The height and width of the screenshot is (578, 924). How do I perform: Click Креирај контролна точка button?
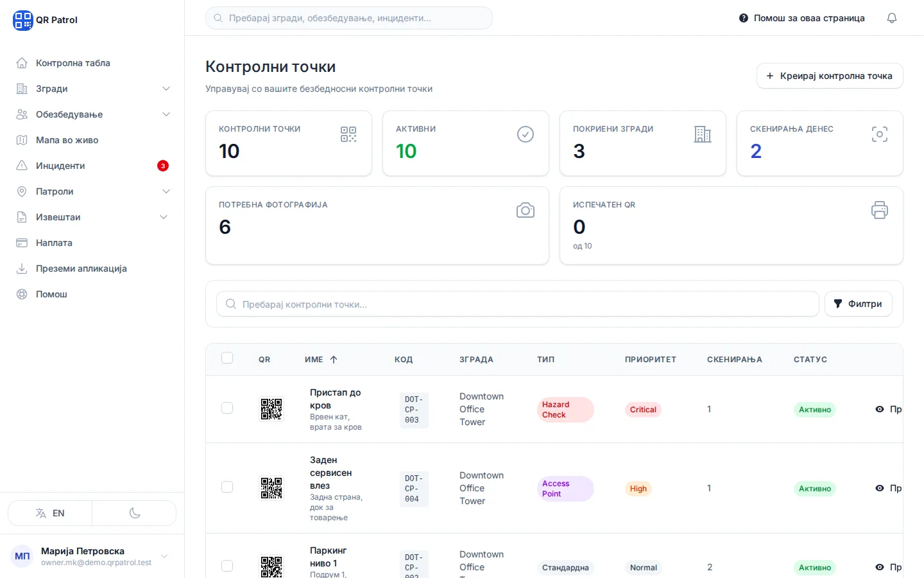point(830,76)
